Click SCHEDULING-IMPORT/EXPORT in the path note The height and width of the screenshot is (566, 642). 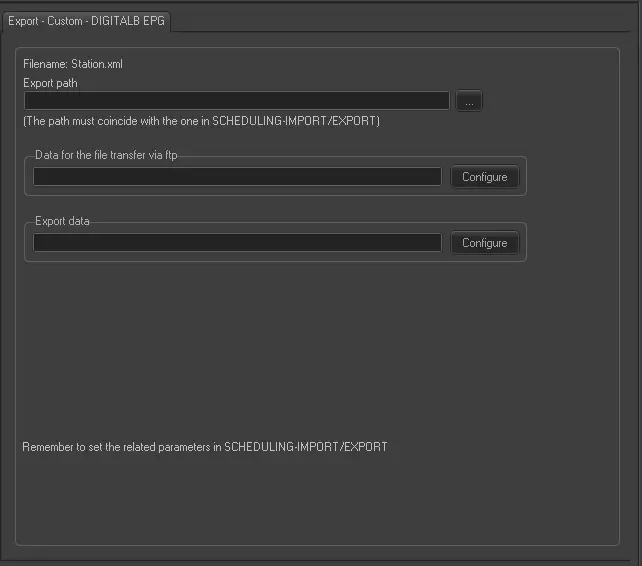(295, 121)
